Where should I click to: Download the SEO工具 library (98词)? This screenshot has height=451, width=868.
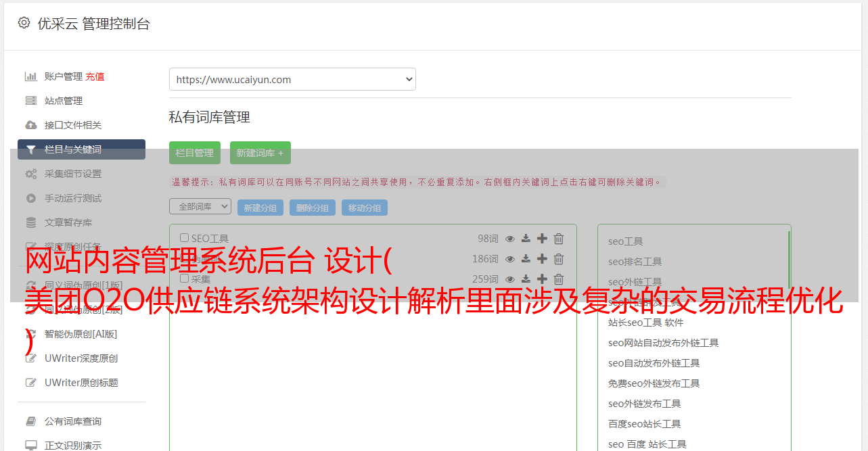[x=526, y=239]
